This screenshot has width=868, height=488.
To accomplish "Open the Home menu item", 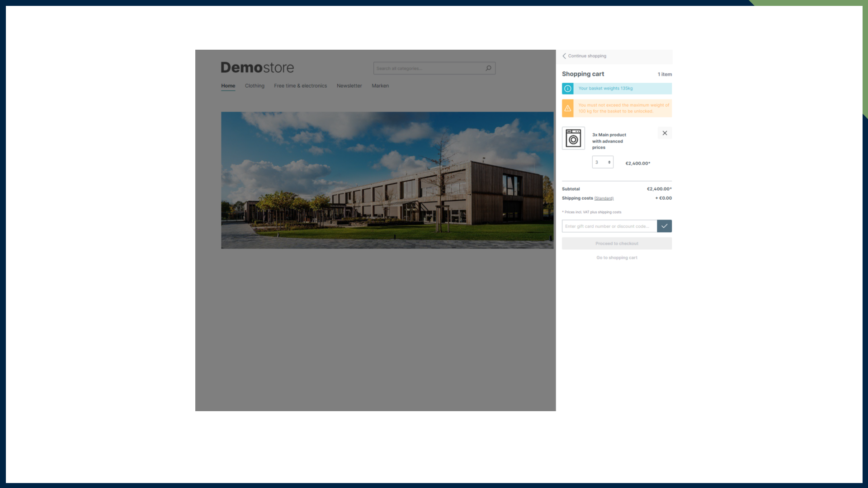I will [228, 86].
